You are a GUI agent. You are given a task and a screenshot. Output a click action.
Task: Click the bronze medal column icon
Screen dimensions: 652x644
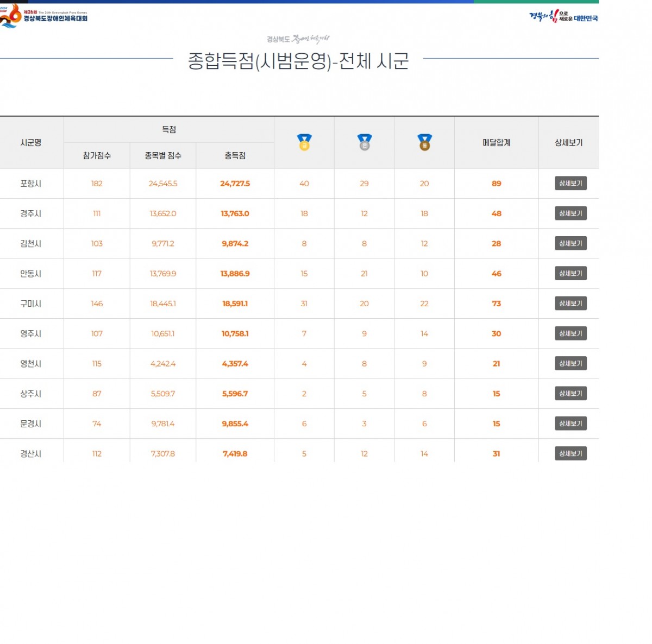pyautogui.click(x=424, y=142)
